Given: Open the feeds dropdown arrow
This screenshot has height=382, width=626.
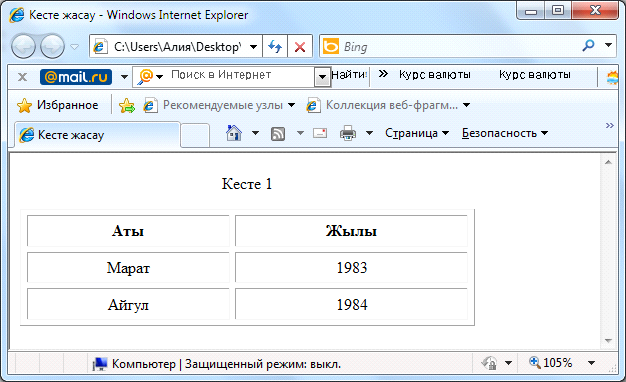Looking at the screenshot, I should click(x=300, y=133).
